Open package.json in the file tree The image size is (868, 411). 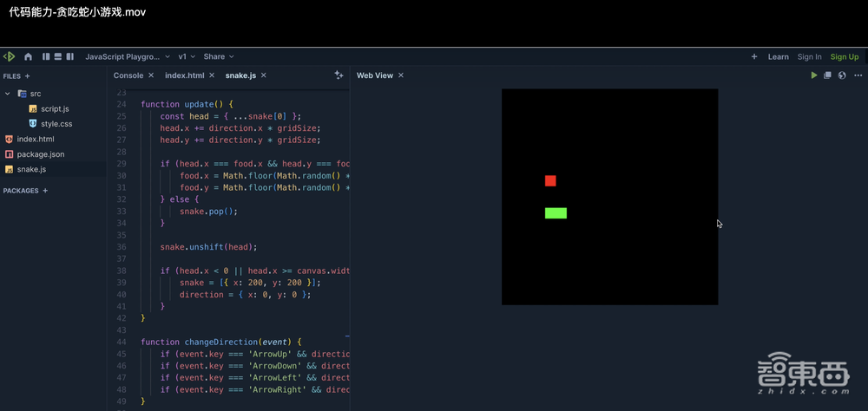41,154
